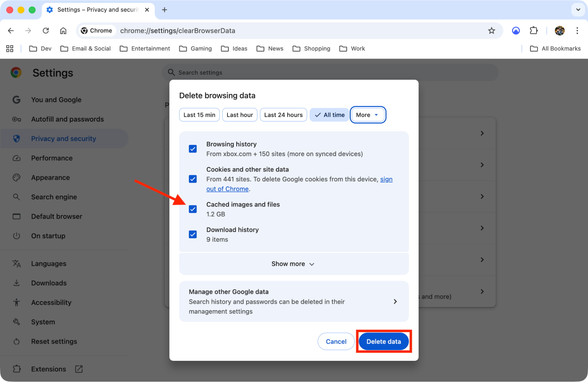
Task: Select the Downloads icon in sidebar
Action: coord(17,283)
